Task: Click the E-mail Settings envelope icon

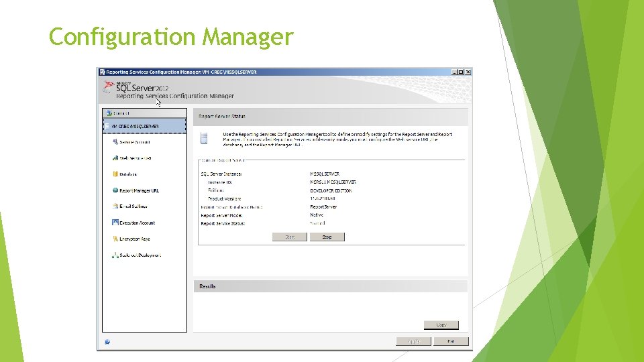Action: click(115, 206)
